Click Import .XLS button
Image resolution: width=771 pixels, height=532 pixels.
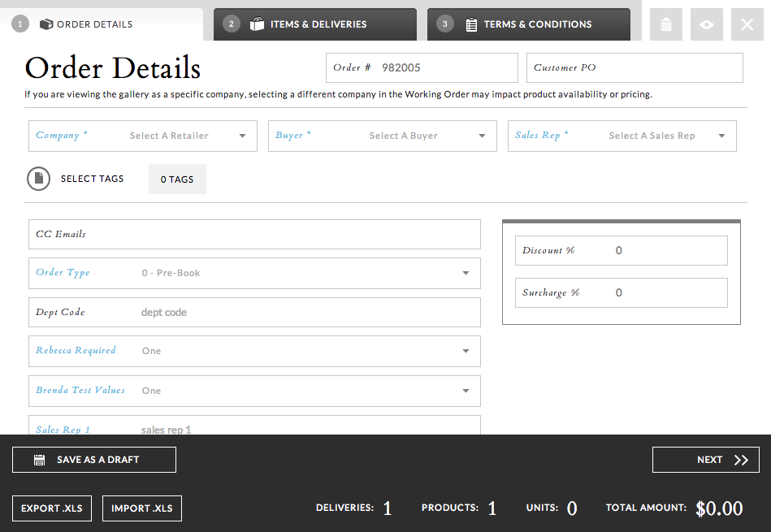141,508
